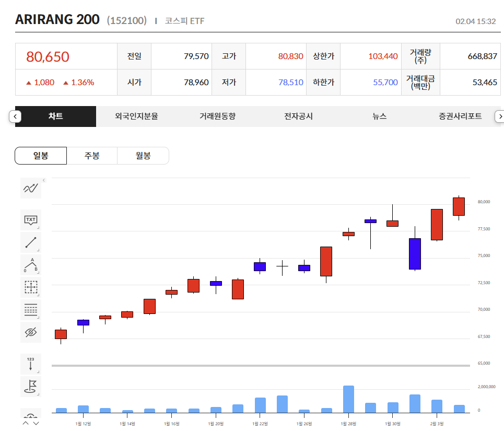
Task: Click the 전일 value 79,570
Action: (x=196, y=56)
